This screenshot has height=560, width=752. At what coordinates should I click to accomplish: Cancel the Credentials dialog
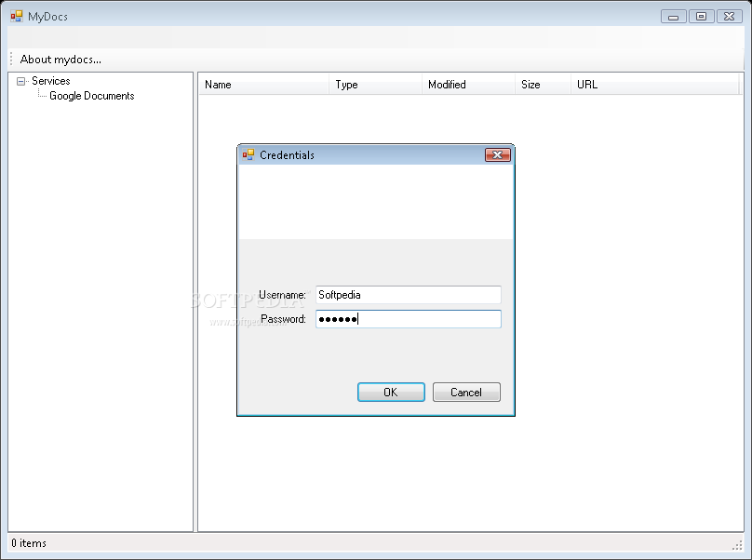(466, 393)
